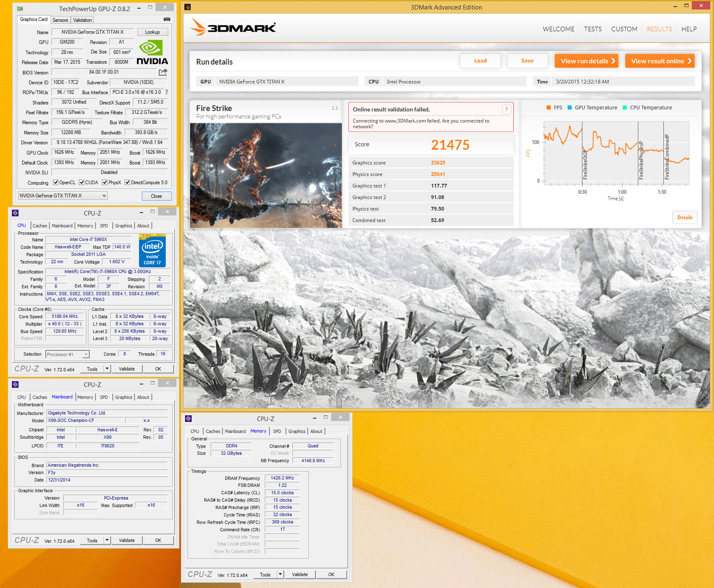The width and height of the screenshot is (714, 588).
Task: Click the Core Speed value 5186.04 MHz
Action: tap(65, 317)
